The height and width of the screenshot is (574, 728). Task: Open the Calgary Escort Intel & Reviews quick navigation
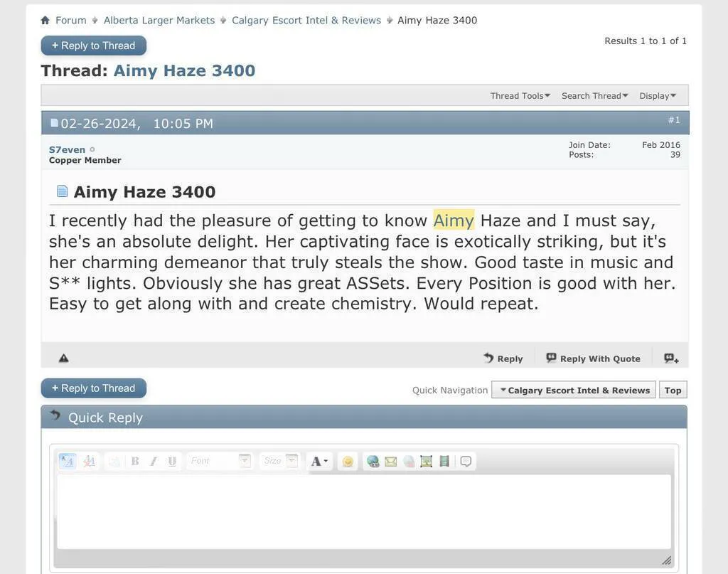[574, 390]
